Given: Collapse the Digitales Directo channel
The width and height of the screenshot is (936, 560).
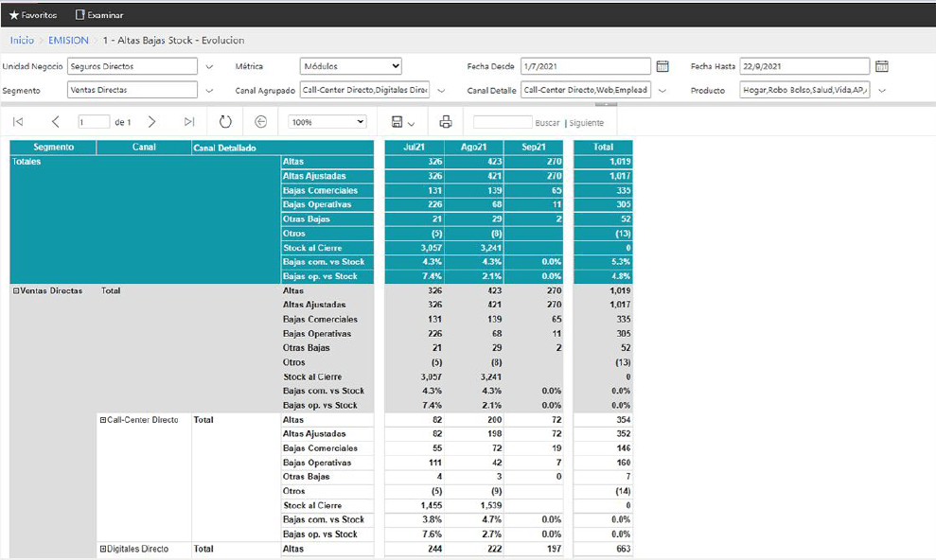Looking at the screenshot, I should tap(103, 549).
